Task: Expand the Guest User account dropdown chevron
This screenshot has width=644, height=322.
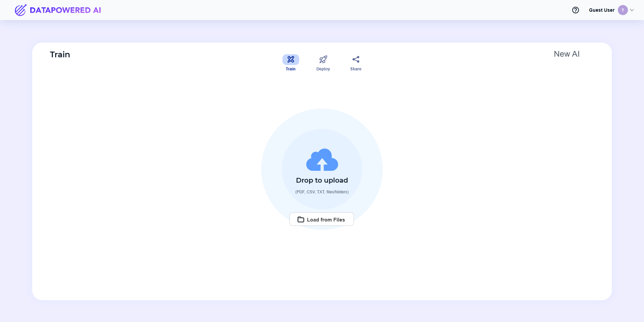Action: (x=632, y=10)
